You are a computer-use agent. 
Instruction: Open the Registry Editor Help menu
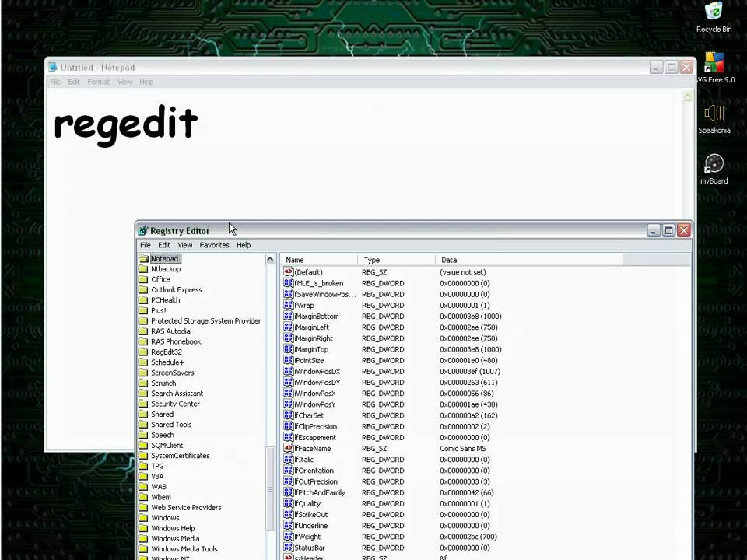click(x=244, y=245)
